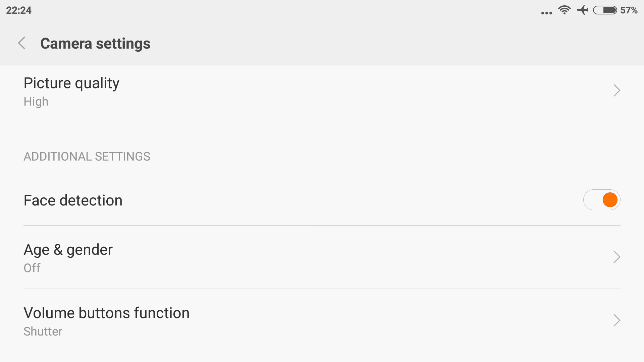644x362 pixels.
Task: Expand the Age & gender chevron
Action: coord(617,257)
